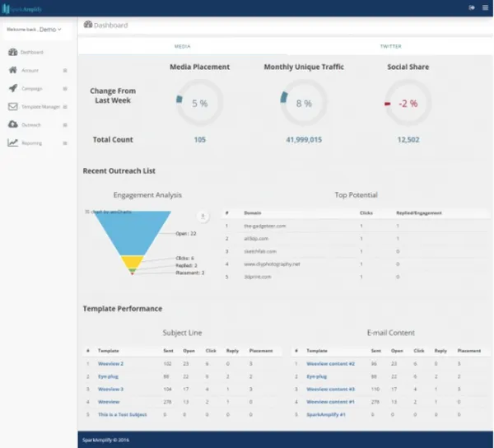The image size is (494, 448).
Task: Expand the Reporting submenu indicator
Action: coord(65,143)
